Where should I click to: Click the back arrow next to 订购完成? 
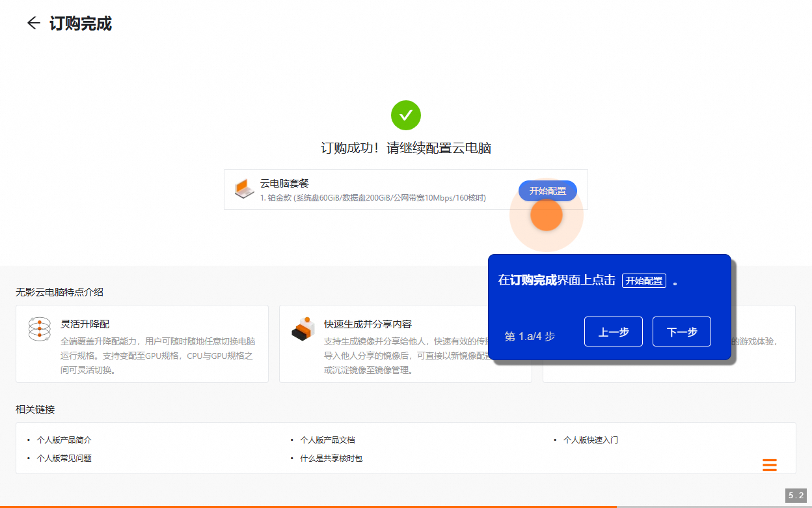(x=32, y=24)
